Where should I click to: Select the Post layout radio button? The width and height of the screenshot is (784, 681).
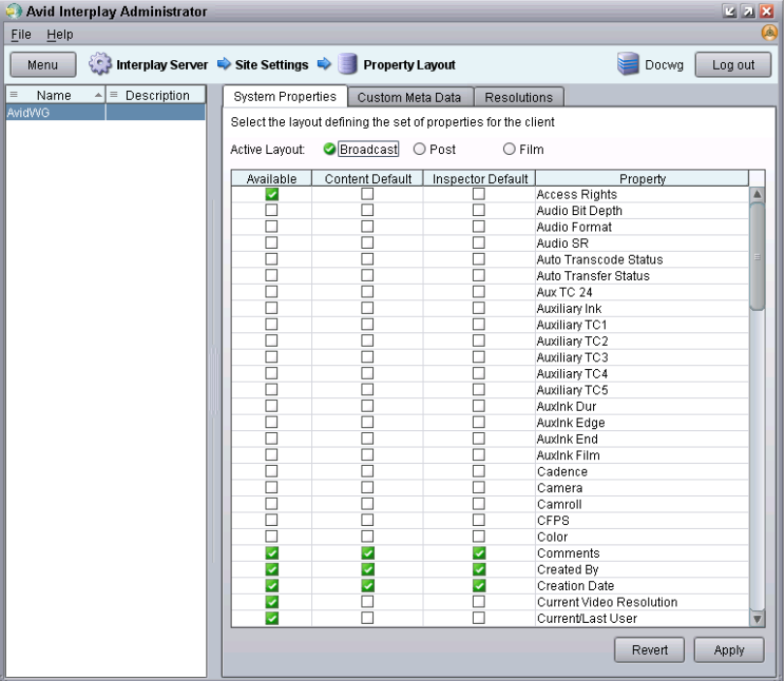point(419,149)
